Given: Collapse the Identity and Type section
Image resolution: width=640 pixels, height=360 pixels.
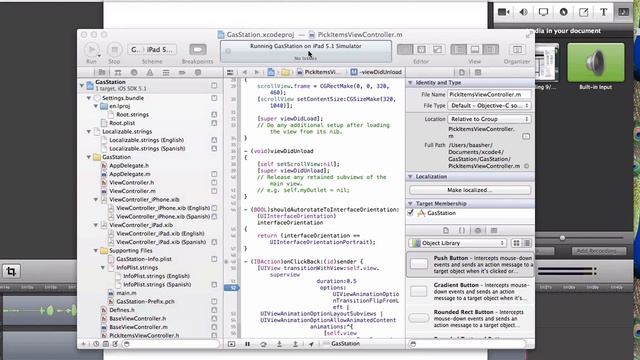Looking at the screenshot, I should (410, 82).
